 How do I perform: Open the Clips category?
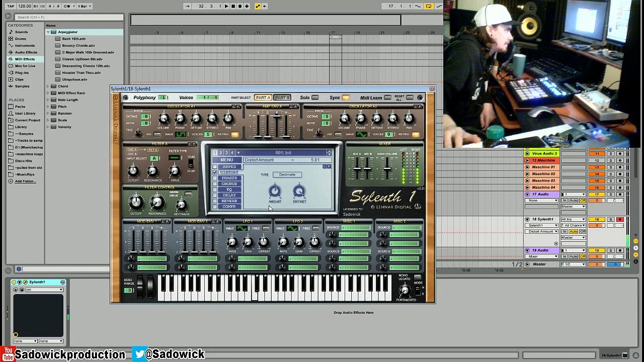pos(19,79)
